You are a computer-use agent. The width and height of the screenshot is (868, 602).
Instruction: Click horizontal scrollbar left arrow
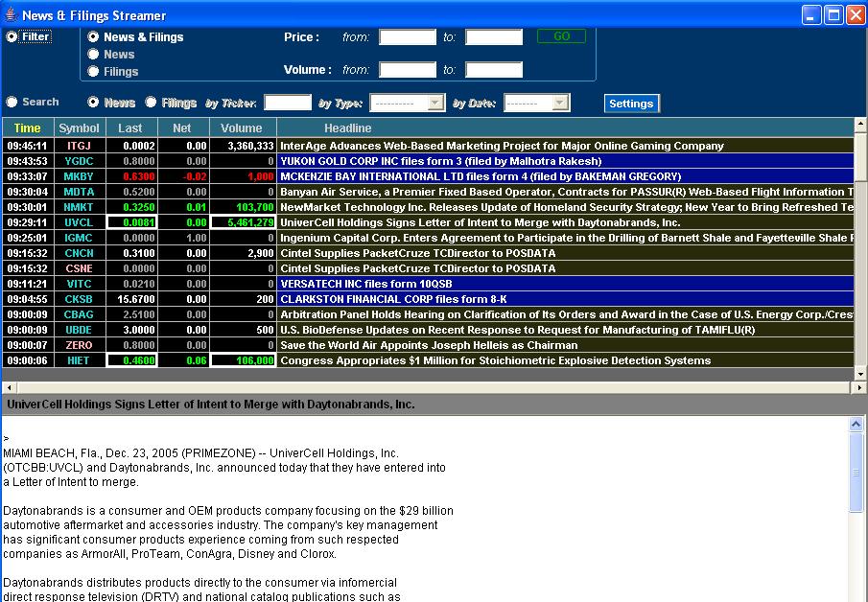click(9, 387)
